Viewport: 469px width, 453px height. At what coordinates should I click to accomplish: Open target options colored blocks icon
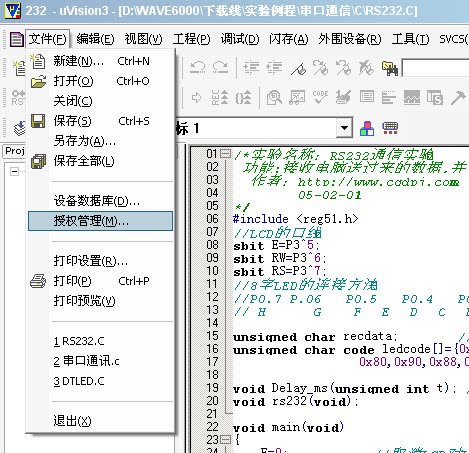coord(367,128)
